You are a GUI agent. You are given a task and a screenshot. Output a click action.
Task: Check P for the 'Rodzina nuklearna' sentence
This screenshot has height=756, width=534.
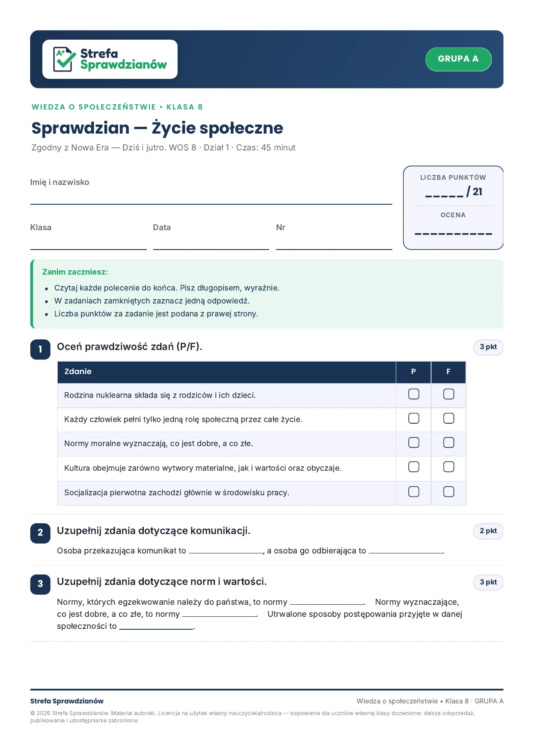pos(414,394)
